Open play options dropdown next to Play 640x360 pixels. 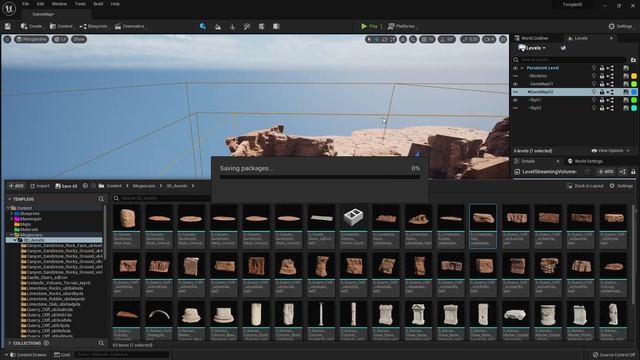(x=382, y=27)
